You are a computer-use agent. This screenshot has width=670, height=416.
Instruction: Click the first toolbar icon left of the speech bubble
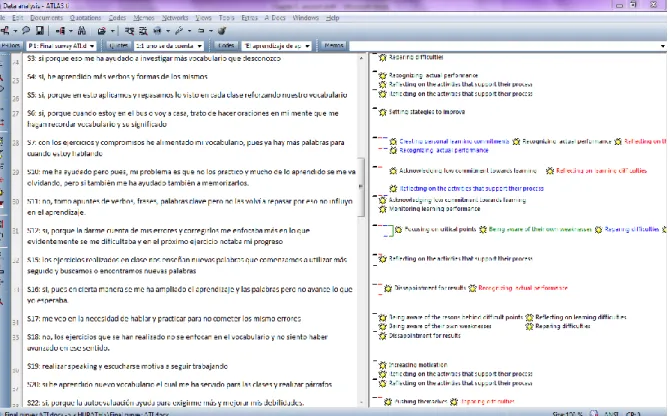5,31
